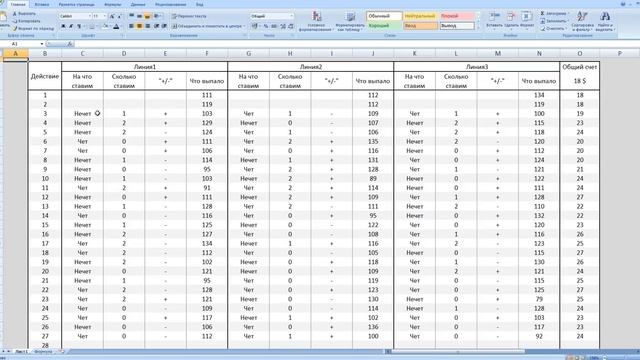640x360 pixels.
Task: Click the accounting currency format icon
Action: (256, 26)
